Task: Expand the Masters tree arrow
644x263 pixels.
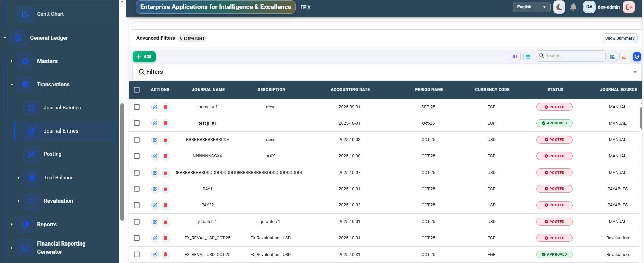Action: (12, 61)
